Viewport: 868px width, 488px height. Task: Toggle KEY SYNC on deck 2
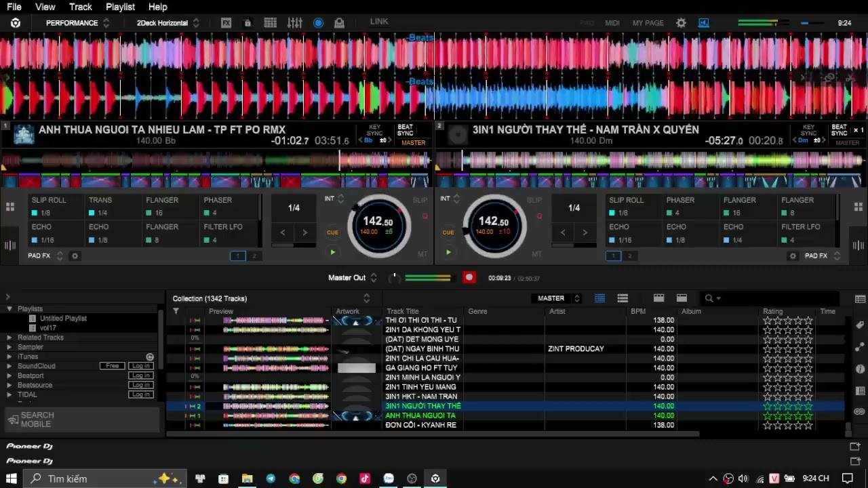809,130
